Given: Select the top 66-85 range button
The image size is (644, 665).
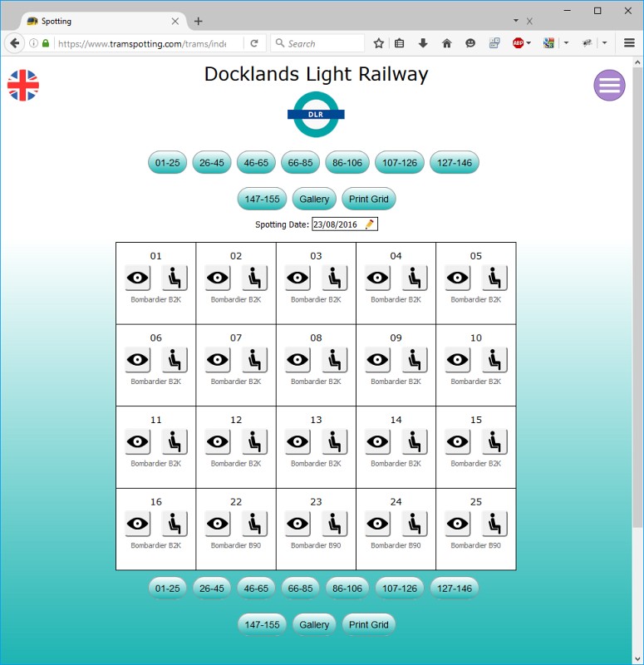Looking at the screenshot, I should (300, 162).
